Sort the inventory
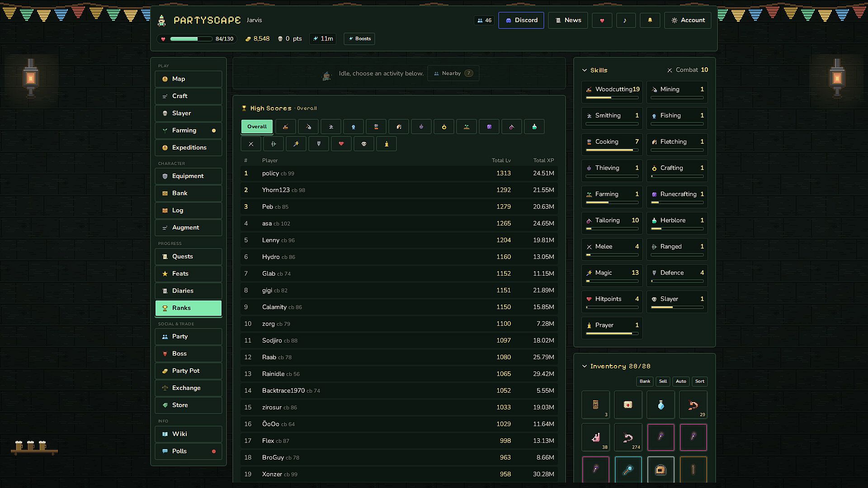Image resolution: width=868 pixels, height=488 pixels. point(699,381)
